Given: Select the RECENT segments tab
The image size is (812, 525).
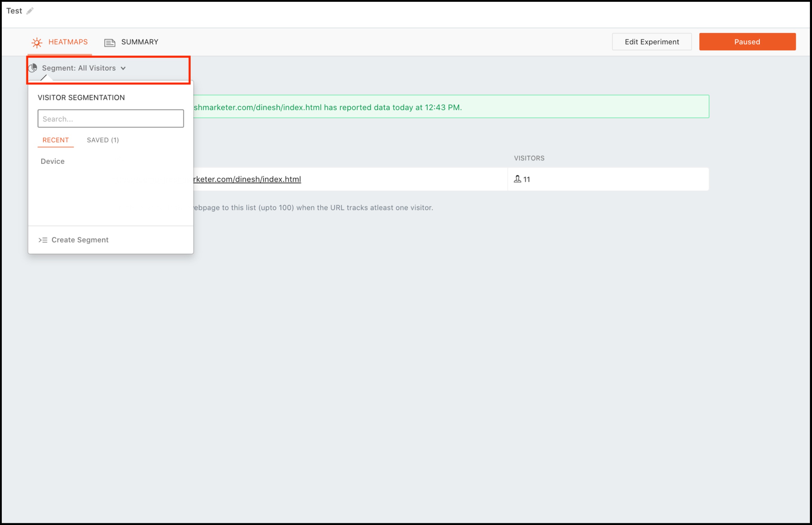Looking at the screenshot, I should pos(55,140).
